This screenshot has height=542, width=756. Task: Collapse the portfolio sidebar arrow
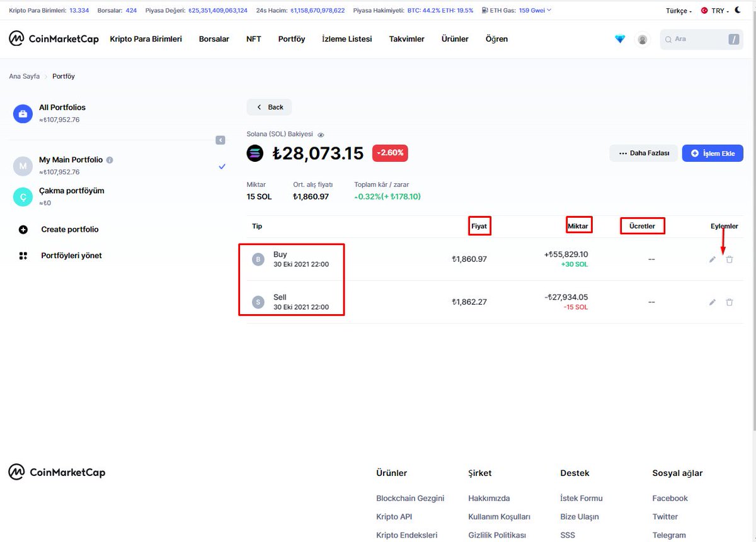(220, 140)
